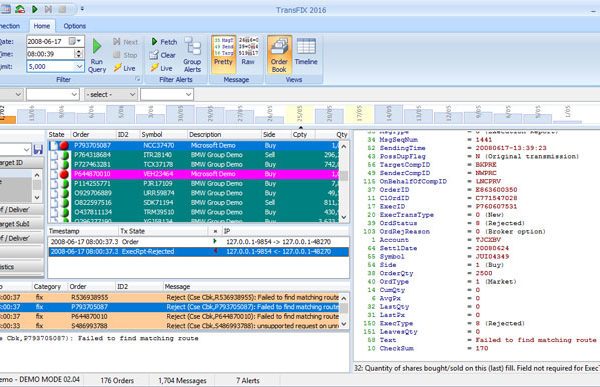Select order row P764318684
This screenshot has height=387, width=600.
pyautogui.click(x=194, y=155)
